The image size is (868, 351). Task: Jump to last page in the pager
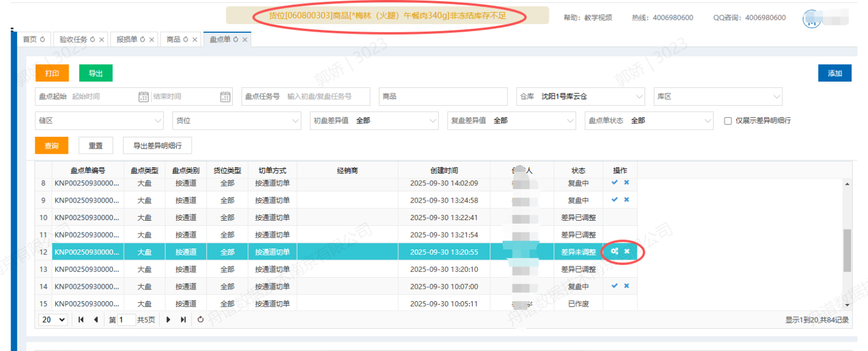pyautogui.click(x=184, y=320)
